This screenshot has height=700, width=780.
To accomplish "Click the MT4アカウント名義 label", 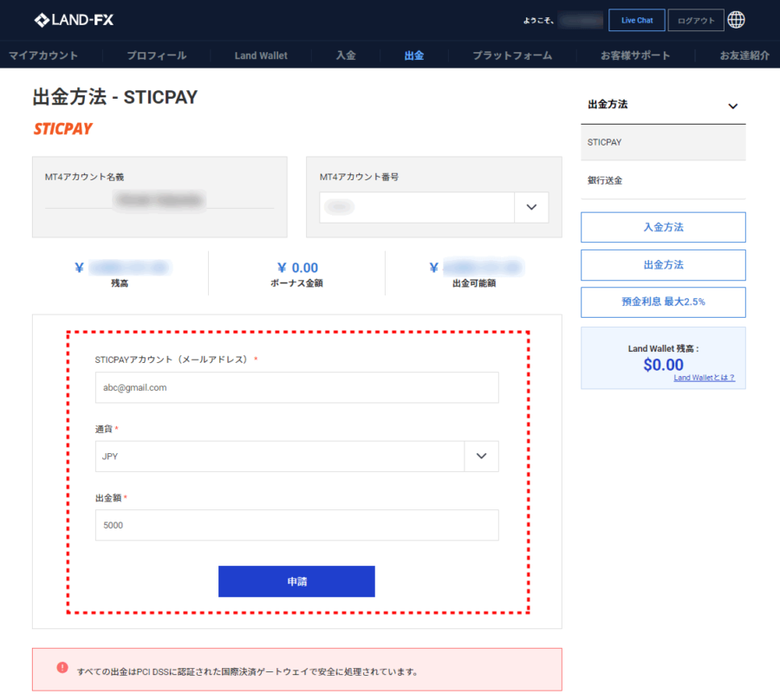I will tap(84, 177).
